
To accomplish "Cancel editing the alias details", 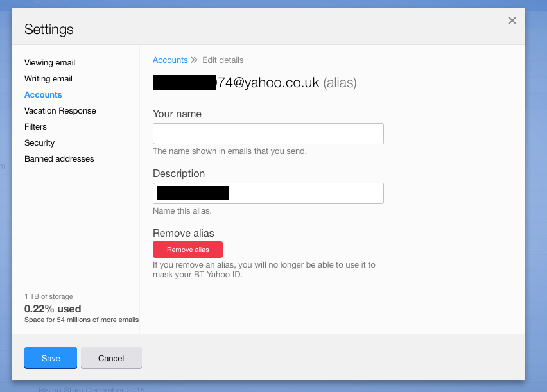I will (111, 358).
